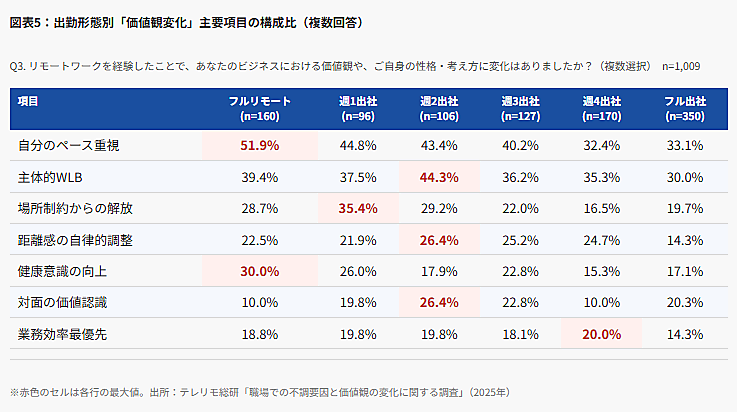Click the highlighted 20.0% cell
The width and height of the screenshot is (737, 412).
[602, 332]
